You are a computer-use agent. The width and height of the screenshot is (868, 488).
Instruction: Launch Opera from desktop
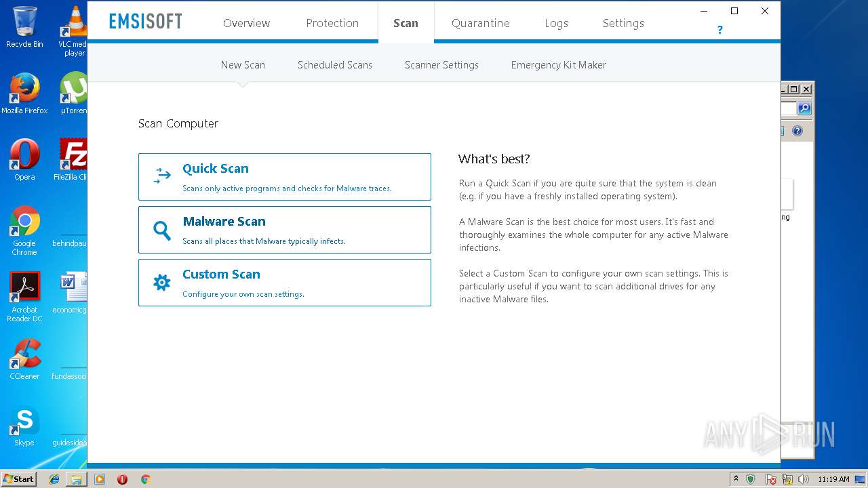[x=24, y=160]
